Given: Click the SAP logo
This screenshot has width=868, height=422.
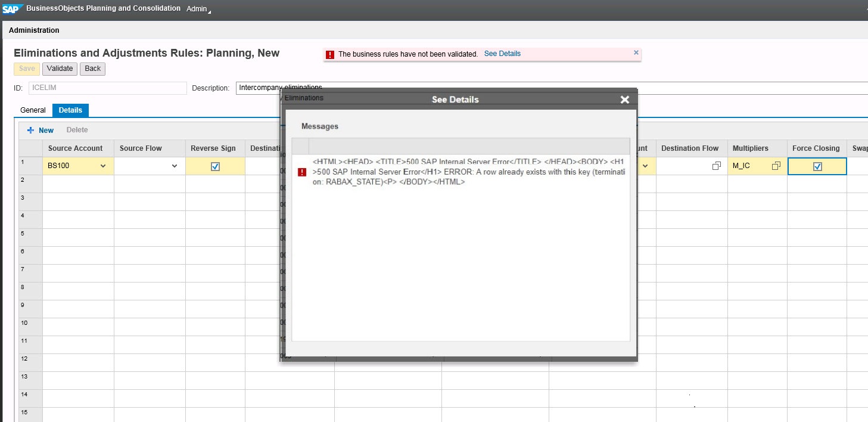Looking at the screenshot, I should coord(12,8).
